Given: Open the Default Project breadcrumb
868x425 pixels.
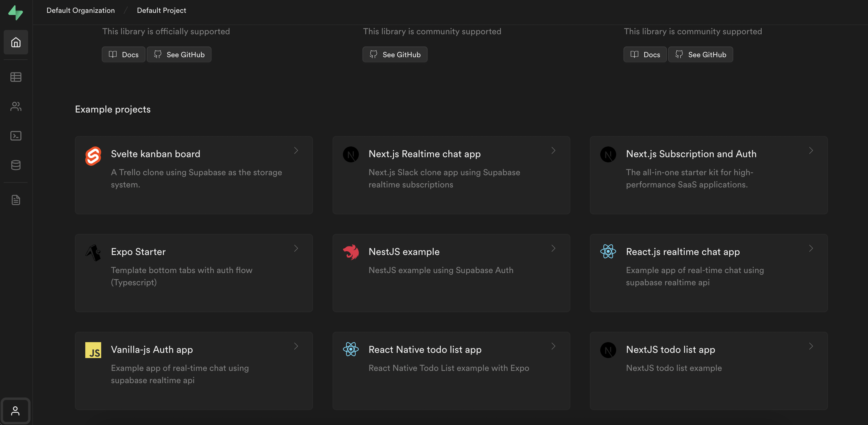Looking at the screenshot, I should pos(161,10).
